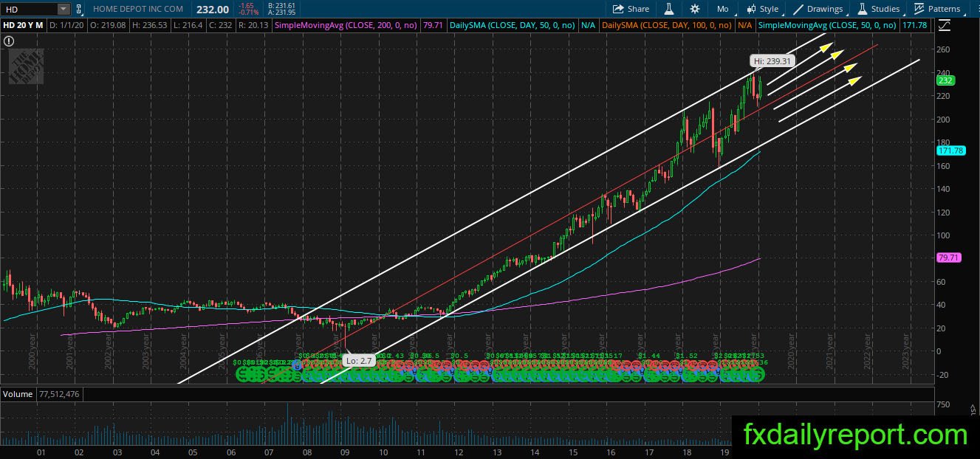Click the Patterns chart icon
This screenshot has height=459, width=980.
click(919, 9)
